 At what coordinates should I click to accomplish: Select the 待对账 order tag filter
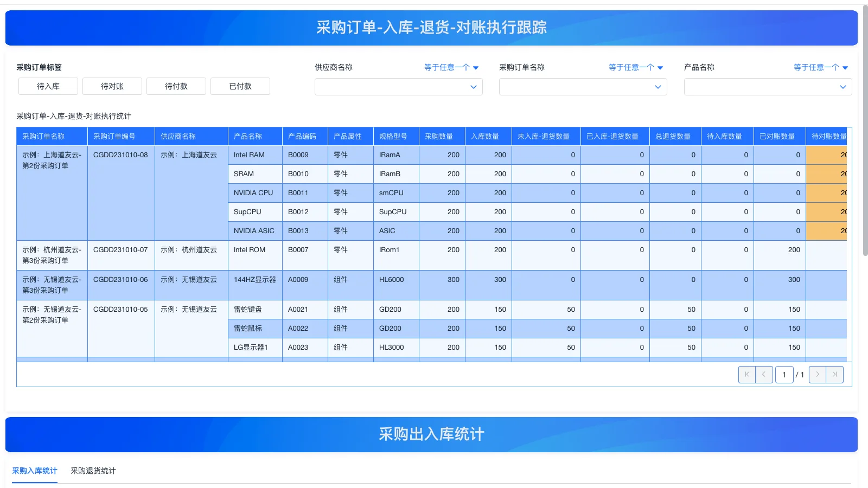point(112,86)
